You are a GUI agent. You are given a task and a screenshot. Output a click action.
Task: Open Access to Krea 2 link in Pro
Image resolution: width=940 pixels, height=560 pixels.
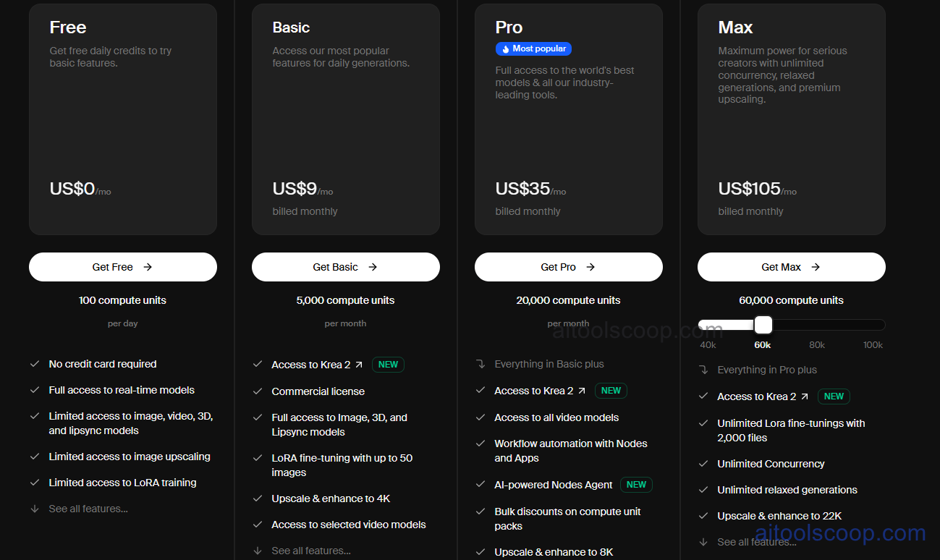(x=540, y=391)
